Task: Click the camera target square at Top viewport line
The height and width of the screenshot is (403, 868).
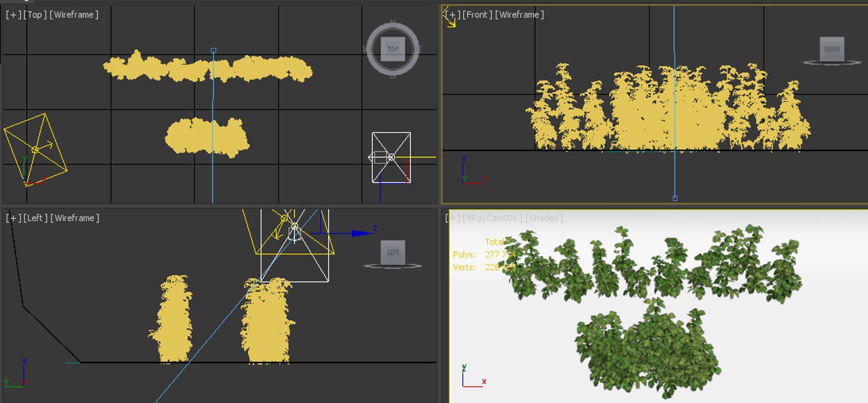Action: click(213, 51)
